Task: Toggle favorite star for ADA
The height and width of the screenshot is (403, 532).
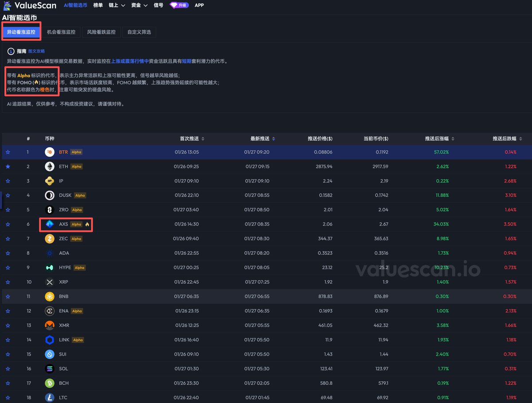Action: tap(8, 253)
